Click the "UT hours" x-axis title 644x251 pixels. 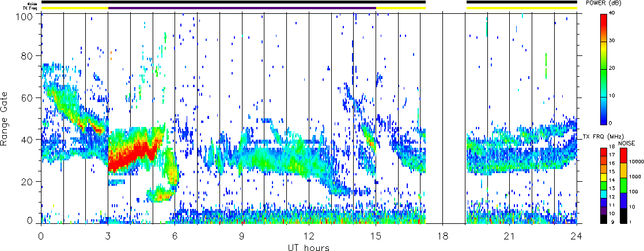pos(309,247)
